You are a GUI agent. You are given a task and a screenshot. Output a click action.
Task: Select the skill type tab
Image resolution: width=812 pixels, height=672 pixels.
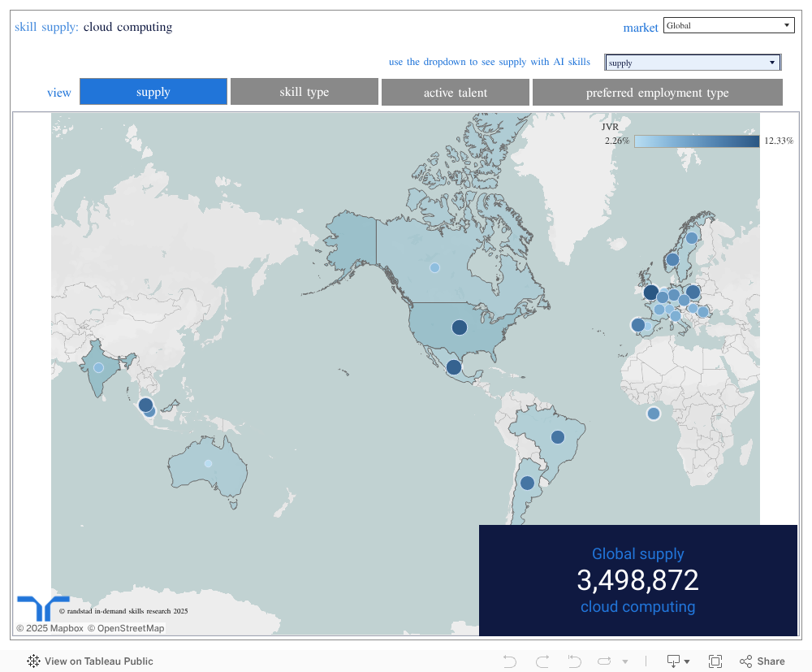click(x=304, y=92)
